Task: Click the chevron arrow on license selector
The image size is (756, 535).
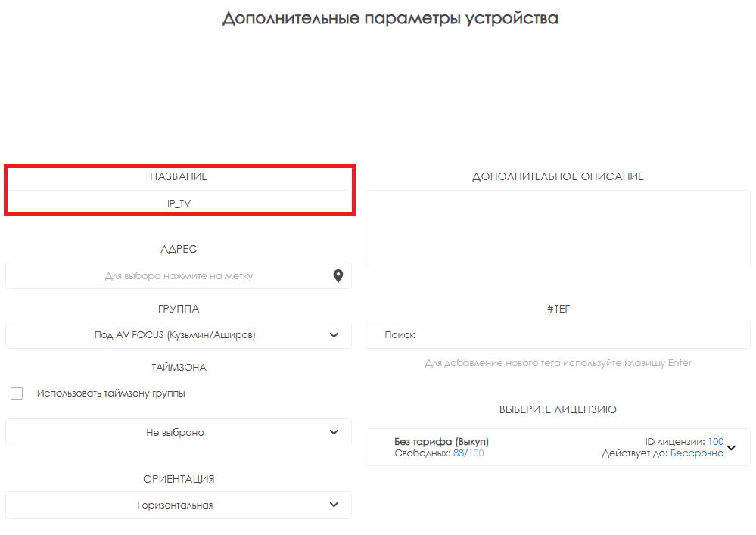Action: [x=731, y=447]
